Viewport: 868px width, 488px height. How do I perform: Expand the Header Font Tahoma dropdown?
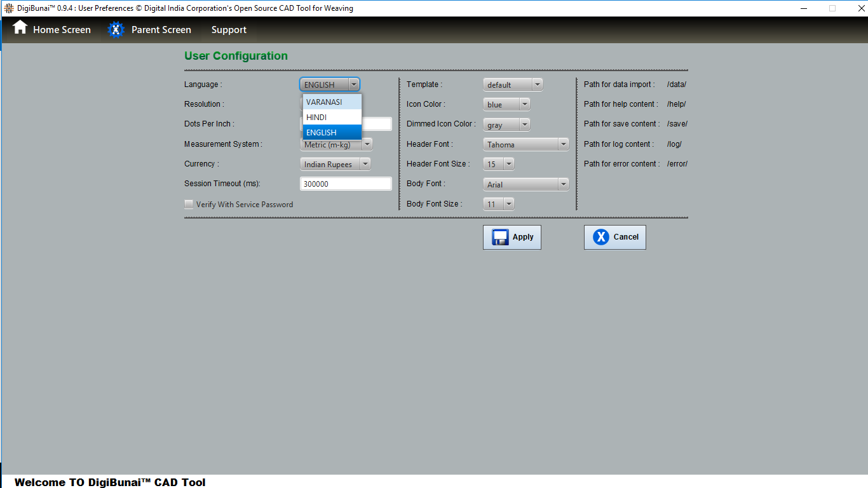[526, 145]
